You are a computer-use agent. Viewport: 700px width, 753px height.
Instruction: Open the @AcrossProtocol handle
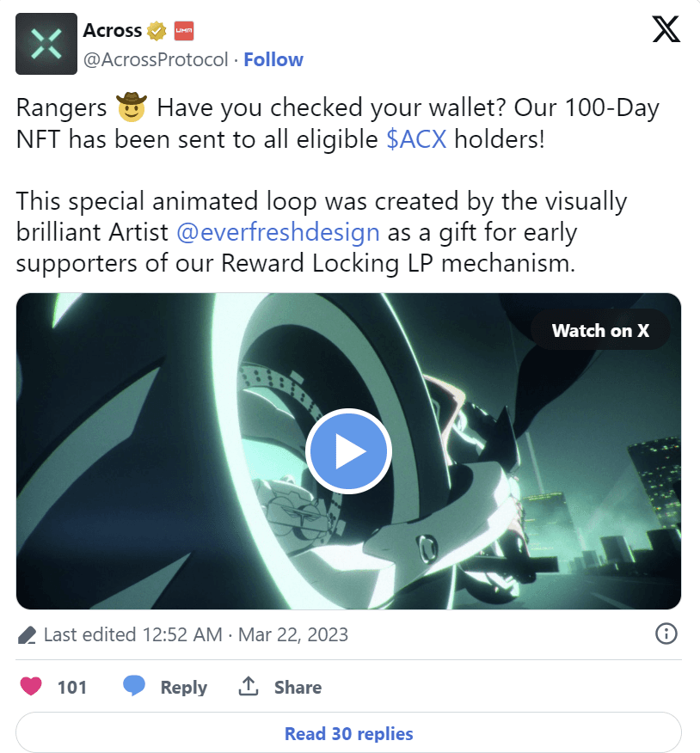click(156, 60)
